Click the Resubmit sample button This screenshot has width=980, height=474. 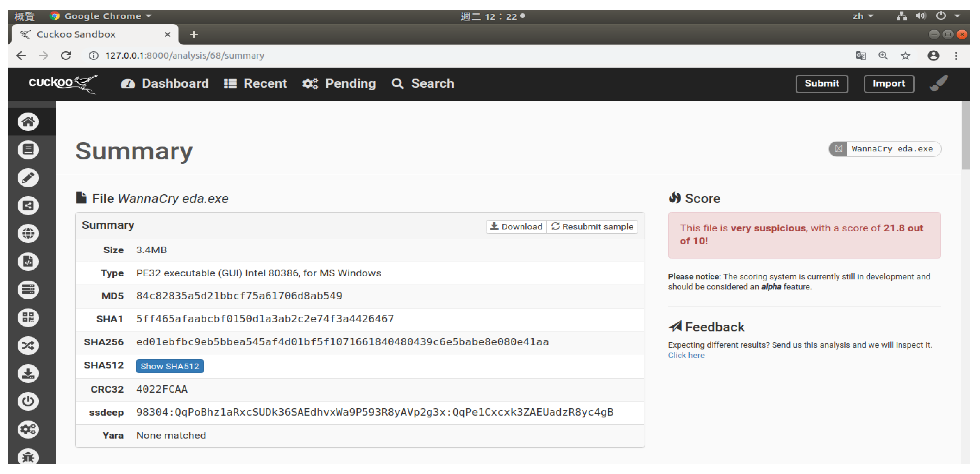[592, 226]
